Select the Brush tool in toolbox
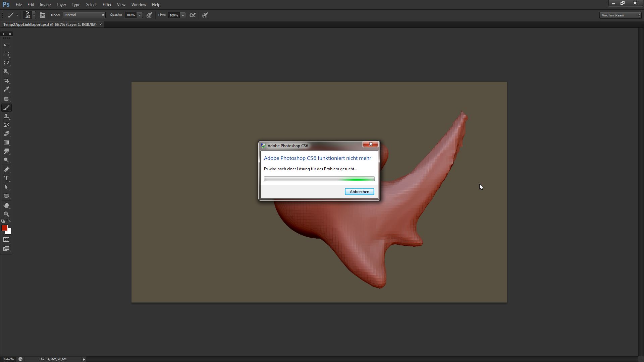Viewport: 644px width, 362px height. pyautogui.click(x=6, y=108)
